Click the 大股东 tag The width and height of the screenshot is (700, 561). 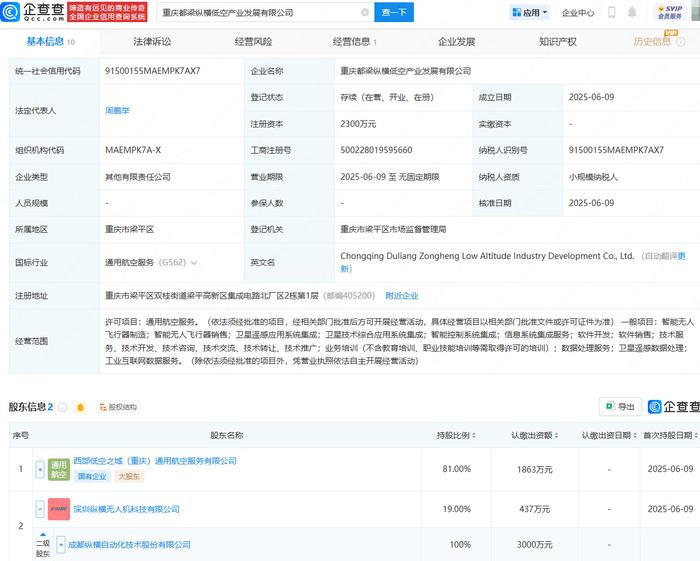coord(129,476)
